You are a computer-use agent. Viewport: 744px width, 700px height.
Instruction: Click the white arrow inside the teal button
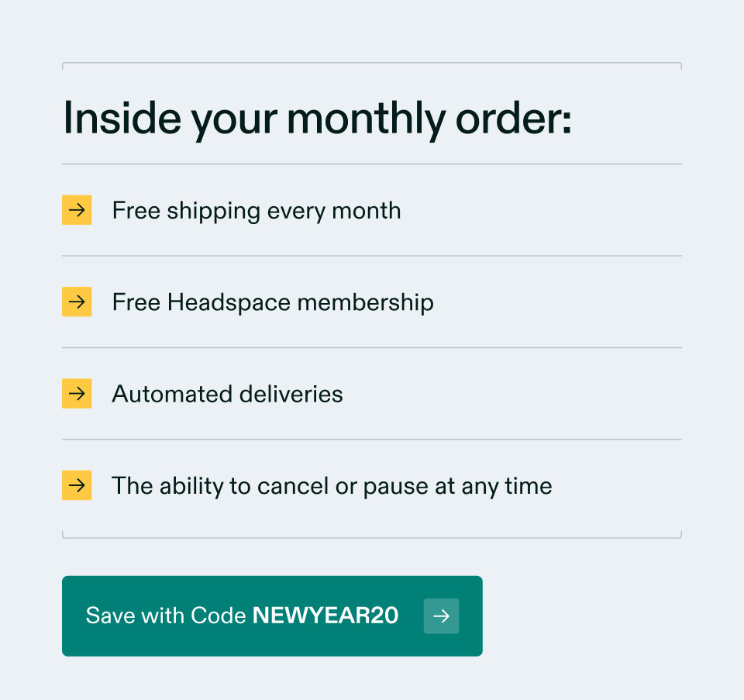441,616
